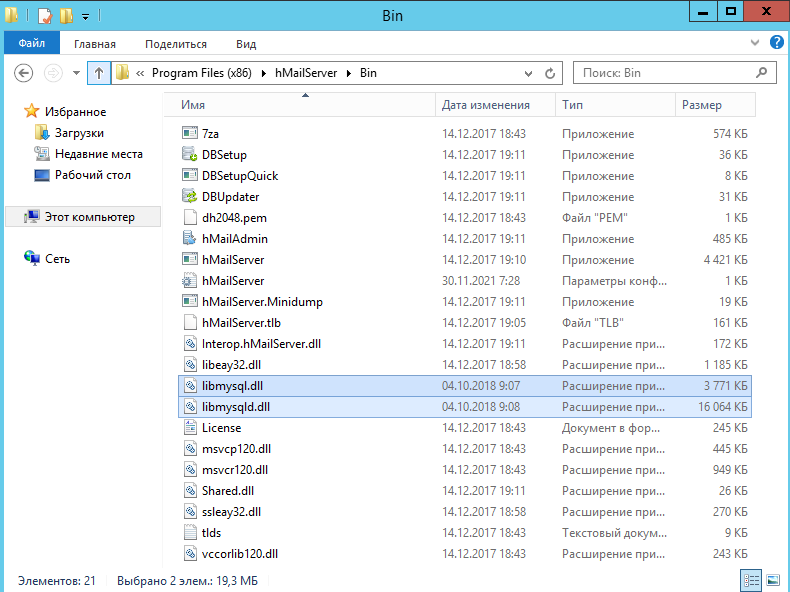Click the Program Files (x86) breadcrumb
790x592 pixels.
[x=202, y=73]
